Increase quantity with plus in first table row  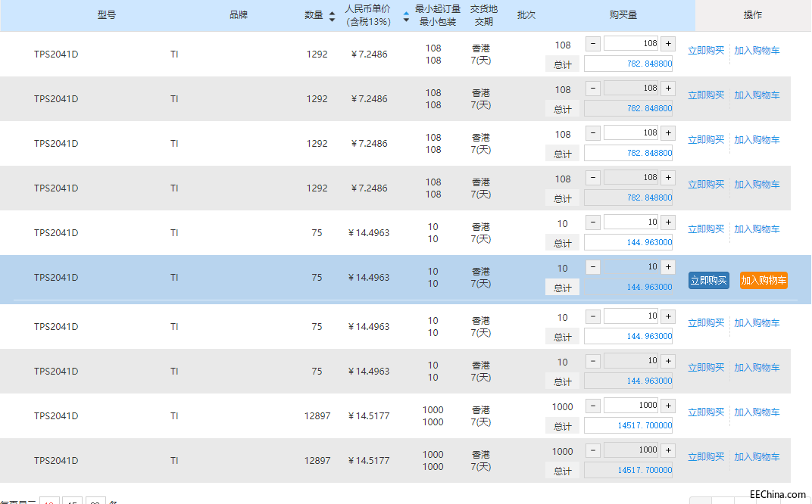[668, 43]
